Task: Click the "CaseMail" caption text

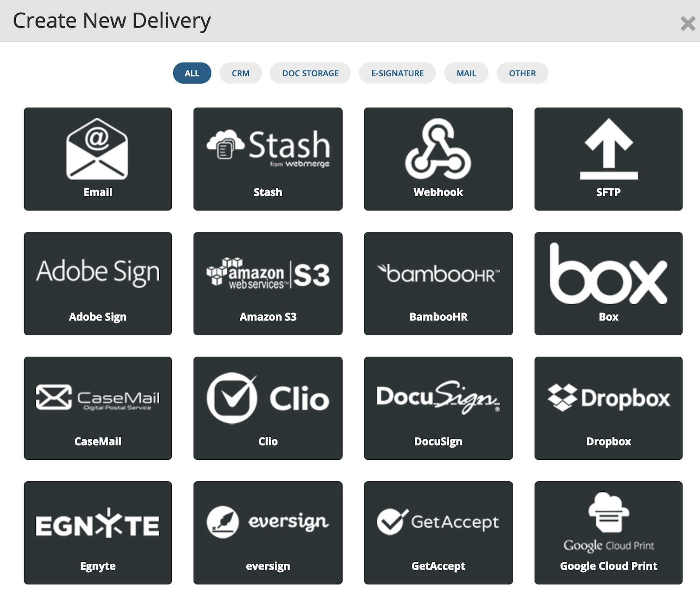Action: coord(98,442)
